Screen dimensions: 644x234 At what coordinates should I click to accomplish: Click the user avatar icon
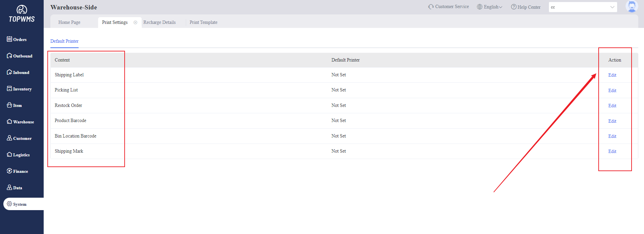[632, 6]
